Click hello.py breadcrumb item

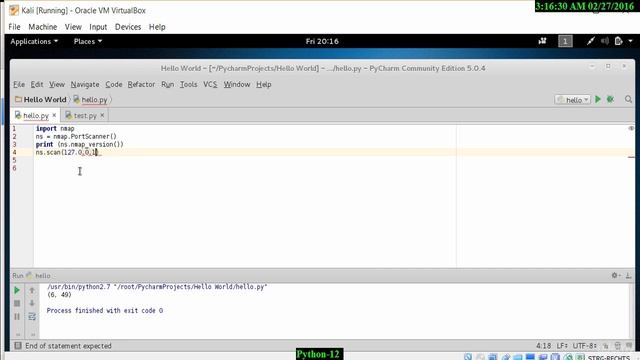(x=91, y=99)
